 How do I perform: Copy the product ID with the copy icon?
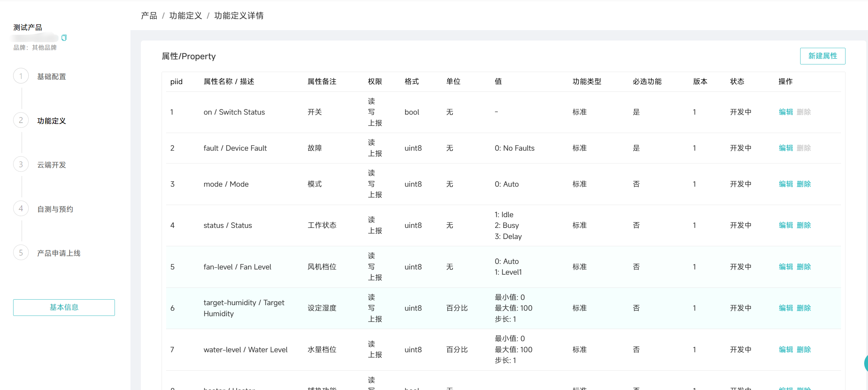tap(64, 38)
